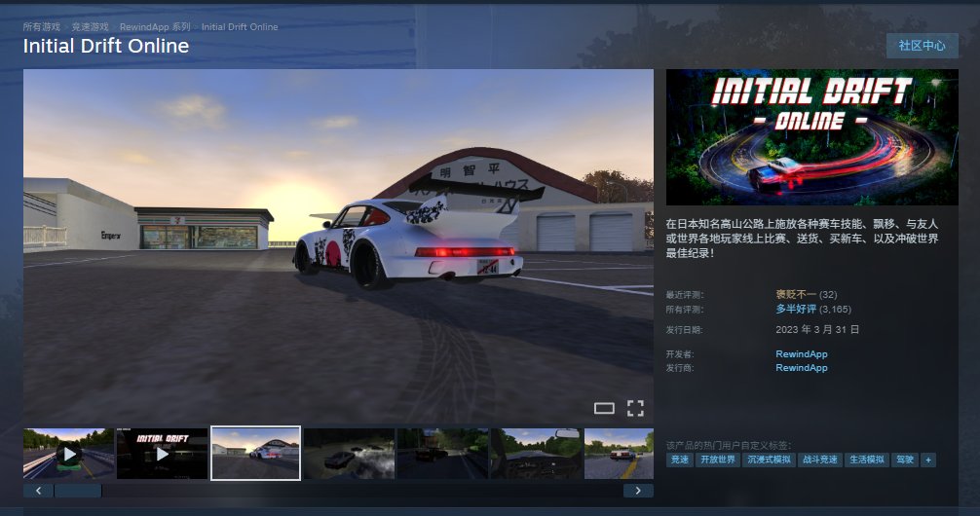View the 多半好评 all reviews summary

794,309
